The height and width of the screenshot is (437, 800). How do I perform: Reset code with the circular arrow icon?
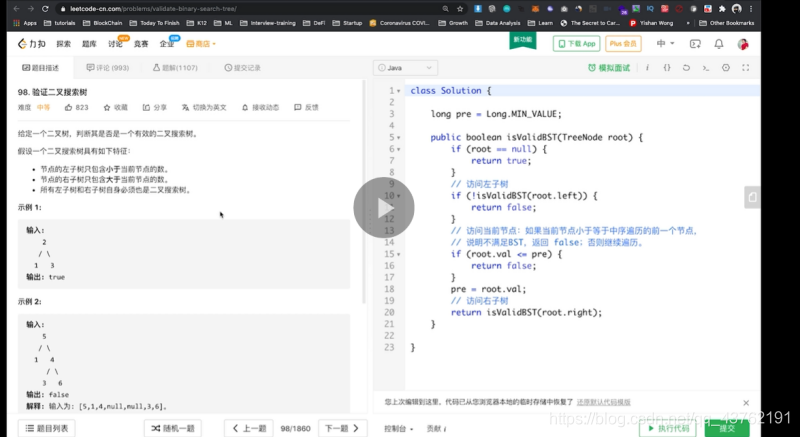pos(686,68)
